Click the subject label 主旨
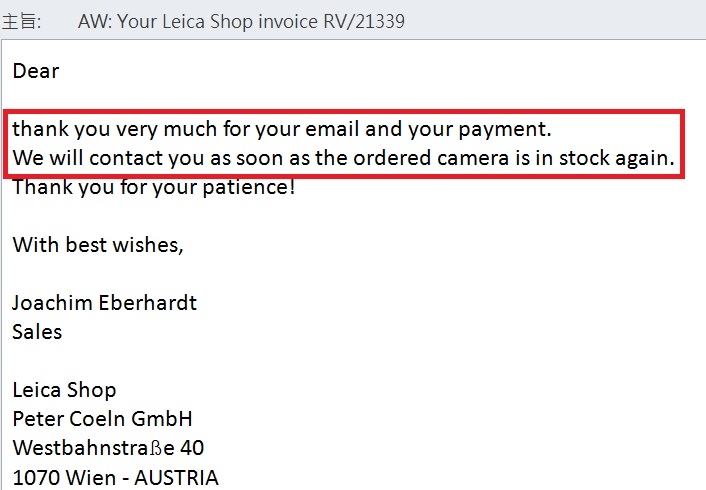The width and height of the screenshot is (706, 490). coord(21,21)
